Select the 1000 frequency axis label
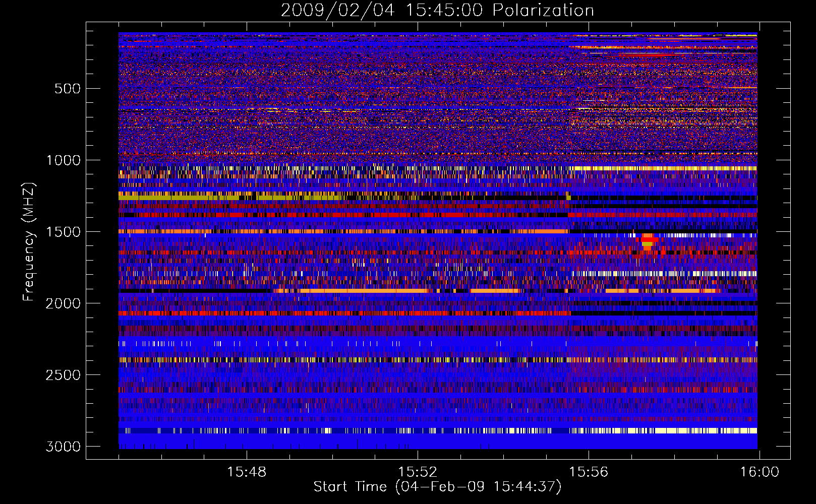This screenshot has height=504, width=816. pyautogui.click(x=63, y=160)
